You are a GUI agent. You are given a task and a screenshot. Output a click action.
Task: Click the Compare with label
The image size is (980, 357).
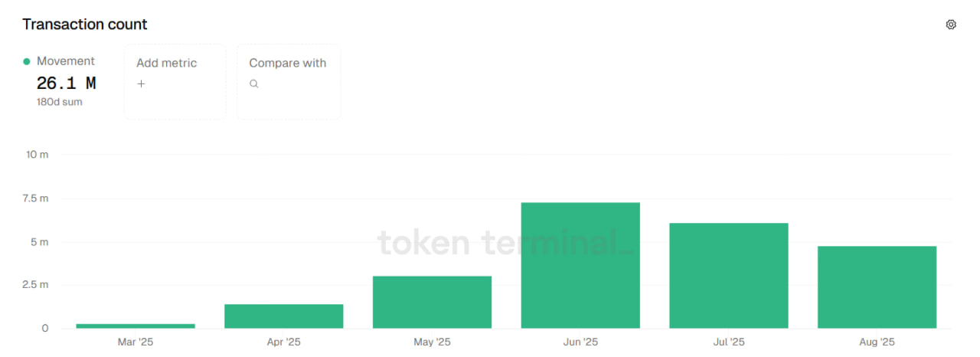point(288,64)
